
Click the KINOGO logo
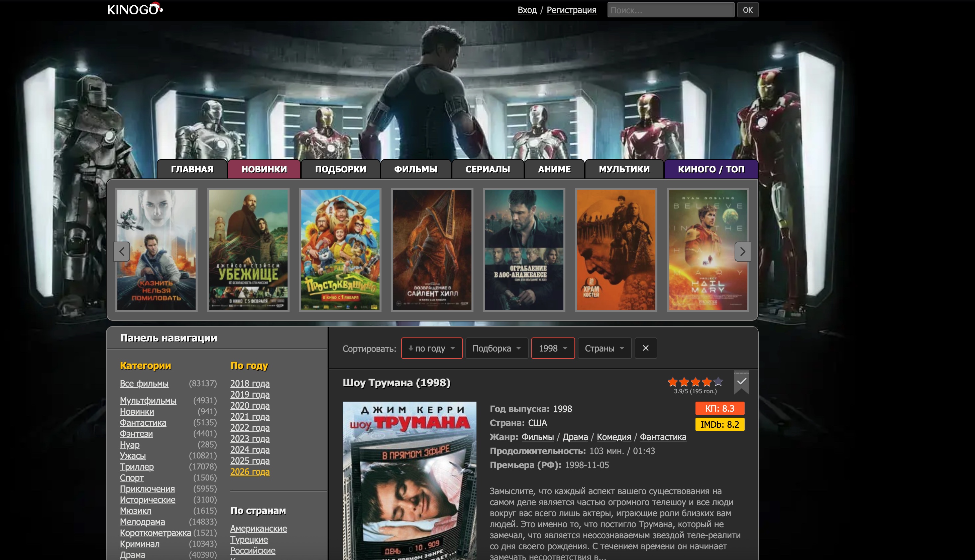pyautogui.click(x=135, y=9)
